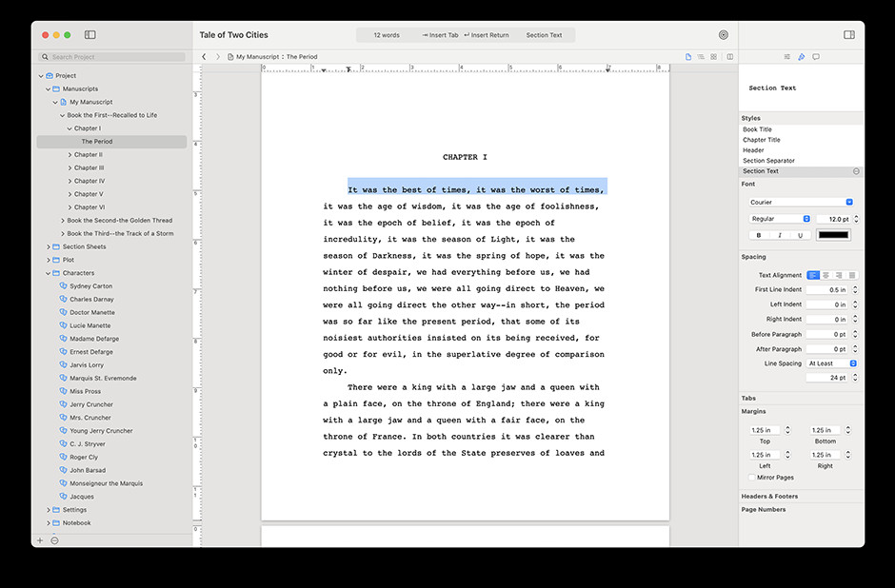
Task: Collapse the Characters folder
Action: click(49, 273)
